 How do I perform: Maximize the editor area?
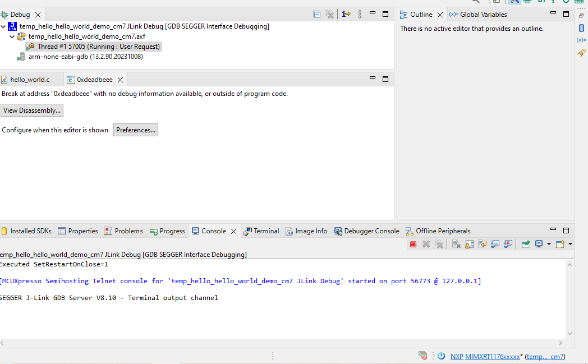tap(385, 79)
